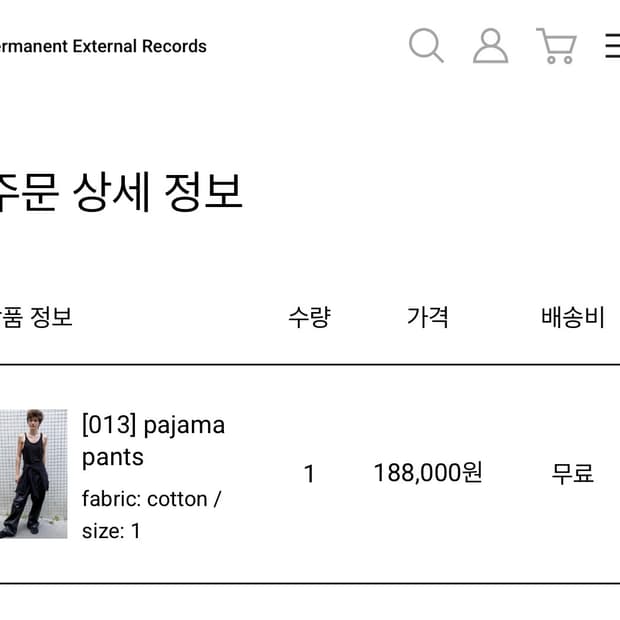Click the 무료 shipping fee text
Image resolution: width=620 pixels, height=620 pixels.
(x=573, y=474)
